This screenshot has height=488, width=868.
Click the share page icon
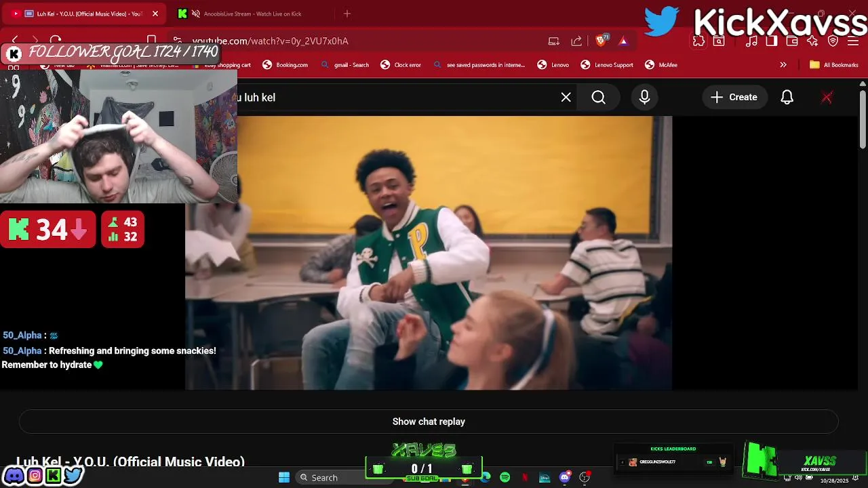pyautogui.click(x=576, y=41)
